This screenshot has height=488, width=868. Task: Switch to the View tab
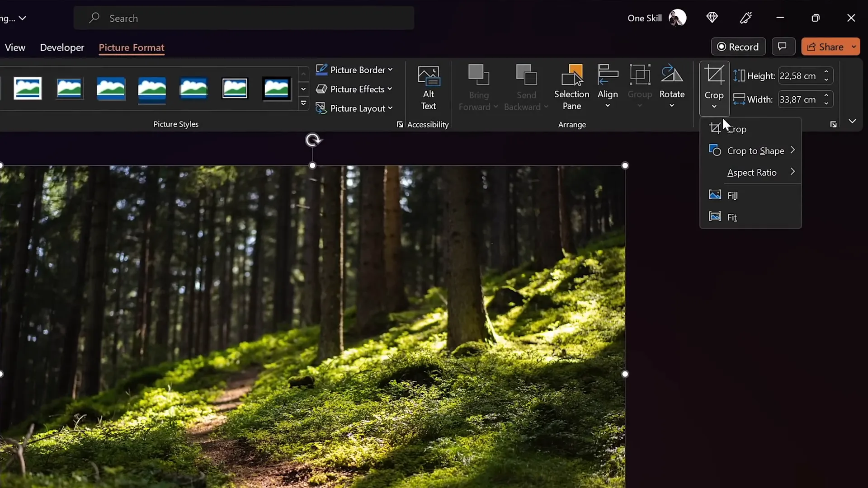point(15,47)
